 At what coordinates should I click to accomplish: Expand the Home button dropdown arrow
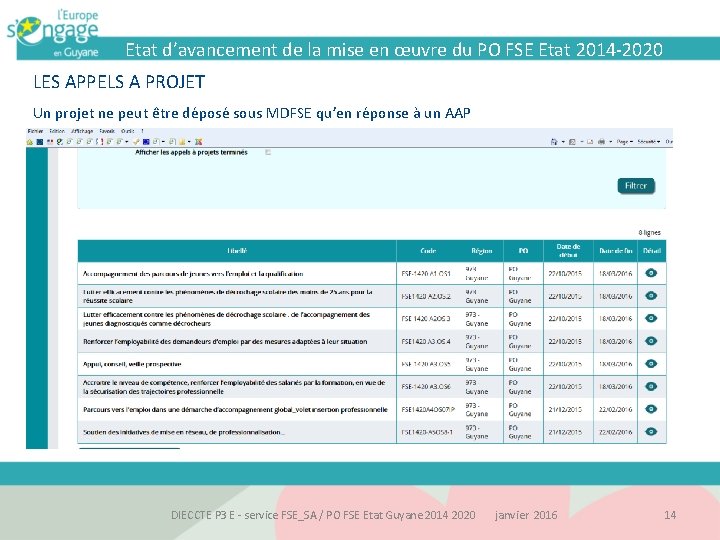563,142
